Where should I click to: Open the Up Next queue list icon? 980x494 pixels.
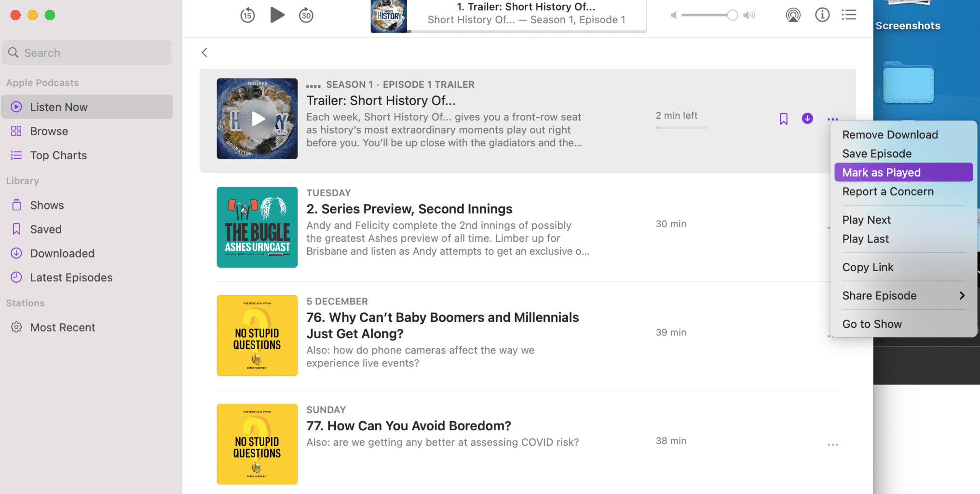(849, 15)
